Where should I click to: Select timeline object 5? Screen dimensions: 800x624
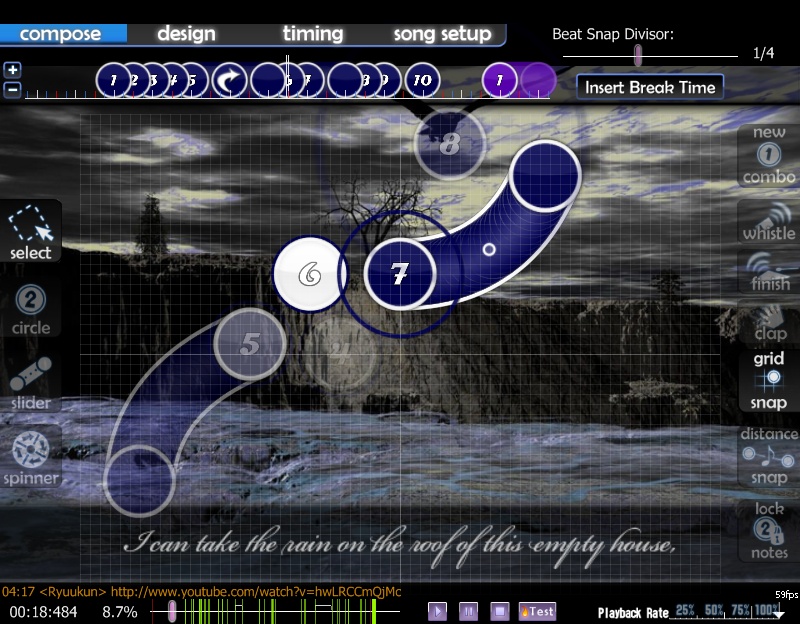193,80
